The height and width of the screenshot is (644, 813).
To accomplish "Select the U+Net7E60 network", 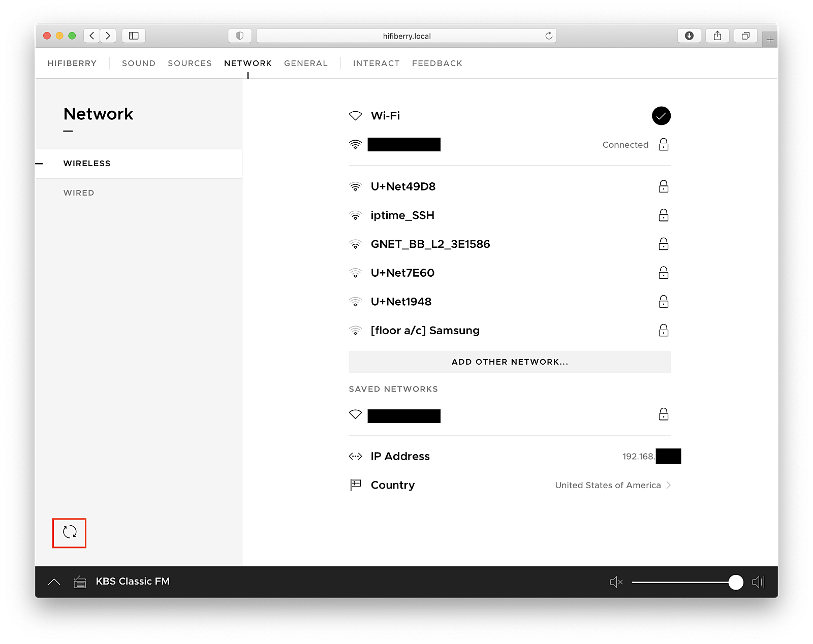I will pyautogui.click(x=402, y=273).
